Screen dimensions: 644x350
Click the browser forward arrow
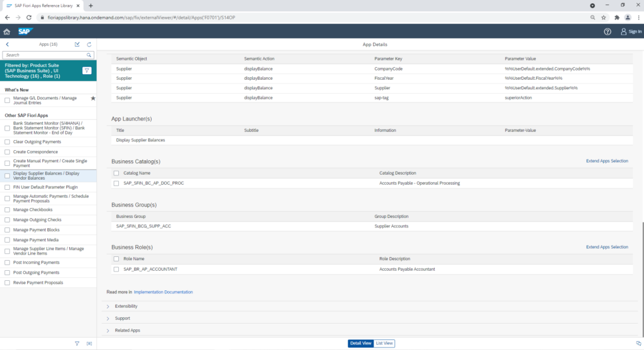pyautogui.click(x=18, y=18)
